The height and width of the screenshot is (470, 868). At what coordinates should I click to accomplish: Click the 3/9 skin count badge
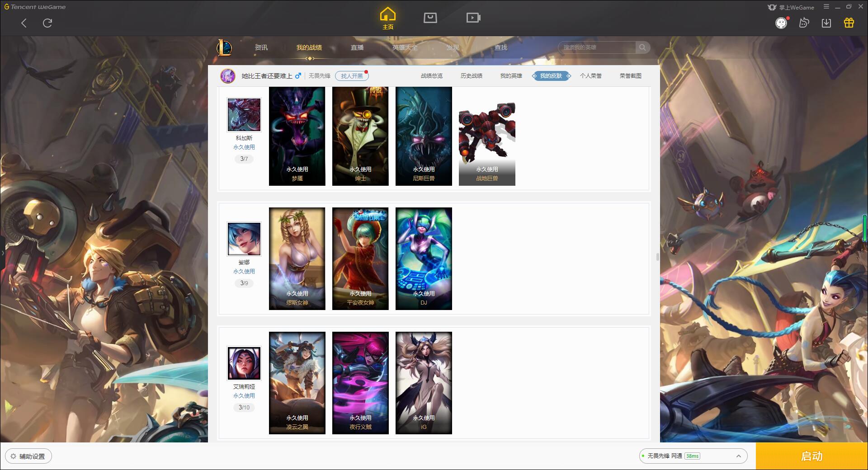pos(244,283)
